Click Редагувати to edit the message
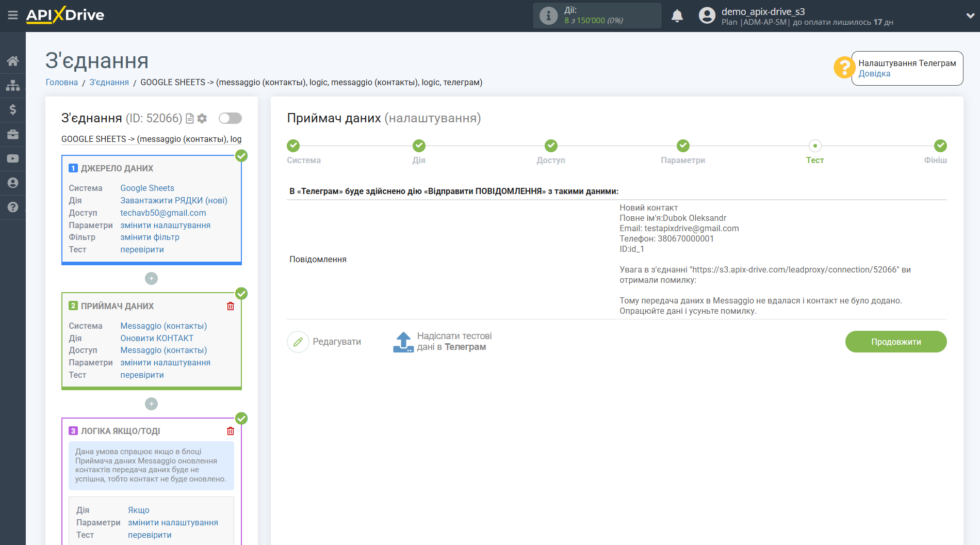 click(x=324, y=342)
